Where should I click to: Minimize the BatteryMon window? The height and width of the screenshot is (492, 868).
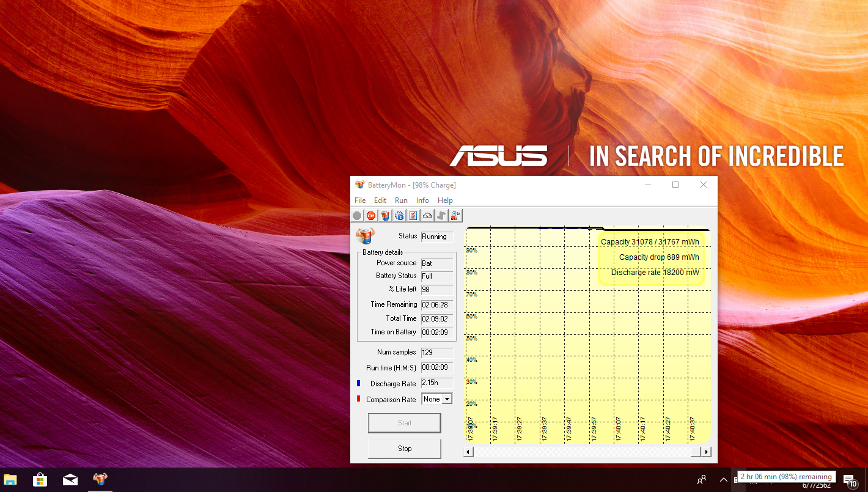coord(648,185)
